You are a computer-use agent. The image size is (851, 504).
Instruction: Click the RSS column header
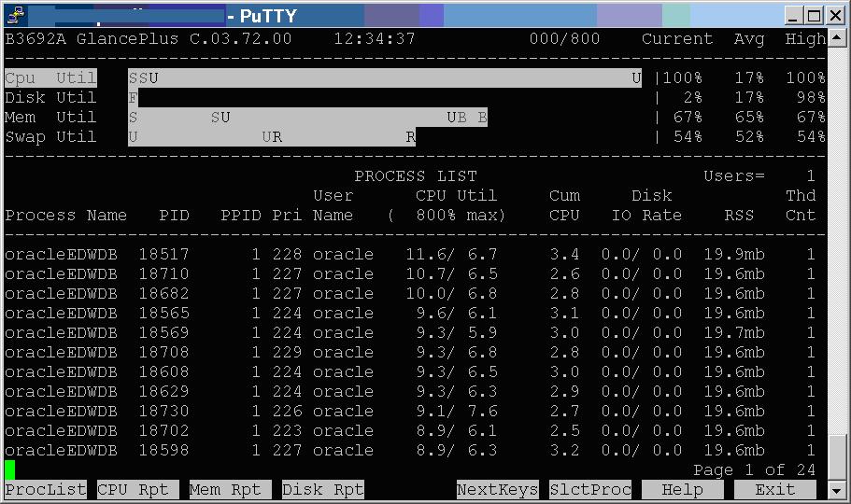[739, 216]
